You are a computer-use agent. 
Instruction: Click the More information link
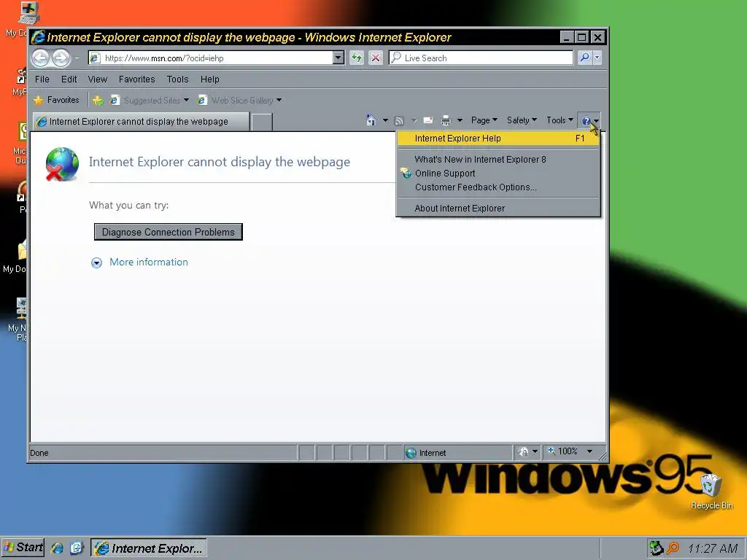(149, 262)
